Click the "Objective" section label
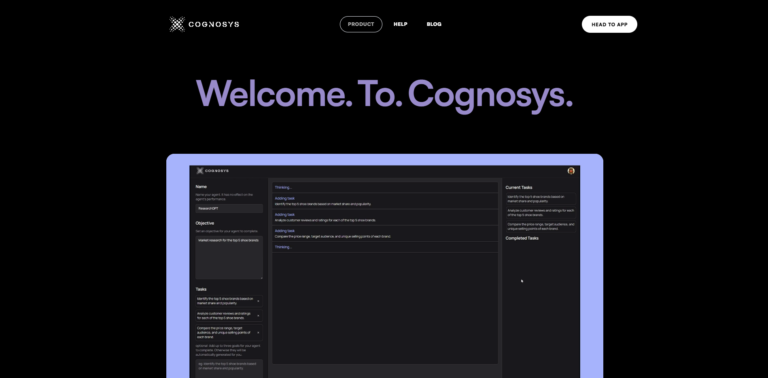Viewport: 768px width, 378px height. [x=205, y=223]
